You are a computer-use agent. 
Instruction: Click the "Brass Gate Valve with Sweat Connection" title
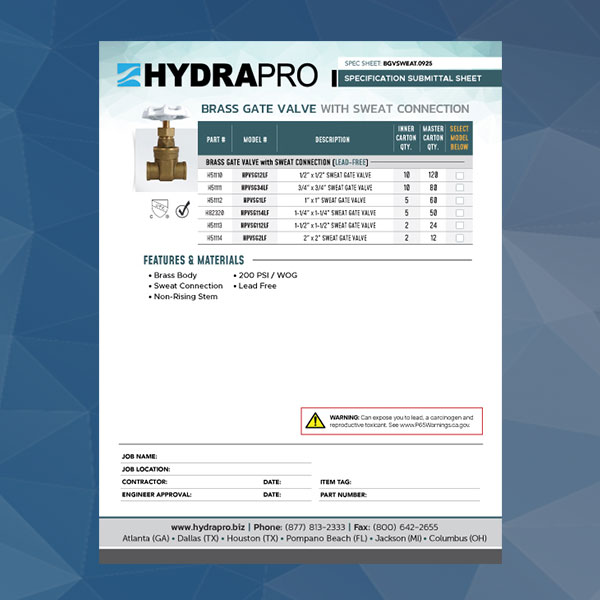tap(335, 109)
